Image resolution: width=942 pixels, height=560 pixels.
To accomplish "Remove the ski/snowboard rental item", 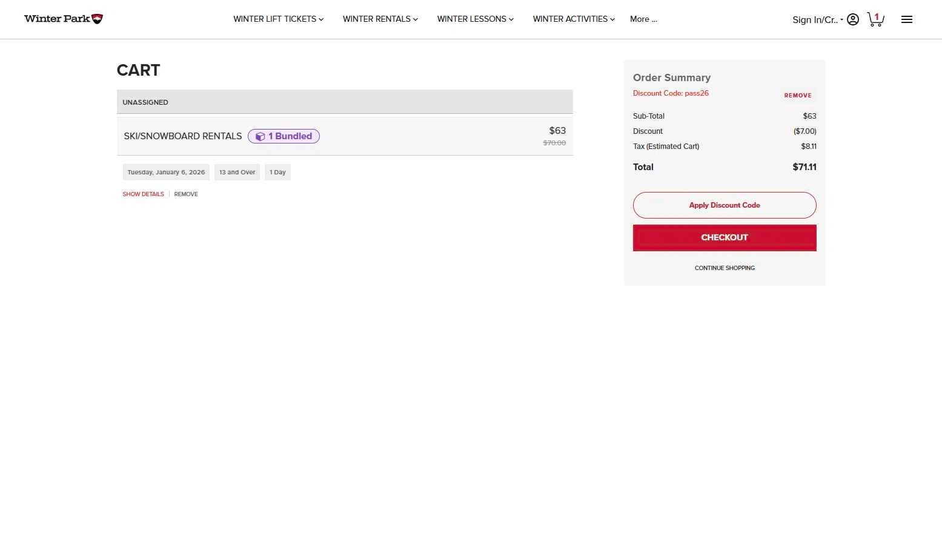I will (x=186, y=194).
